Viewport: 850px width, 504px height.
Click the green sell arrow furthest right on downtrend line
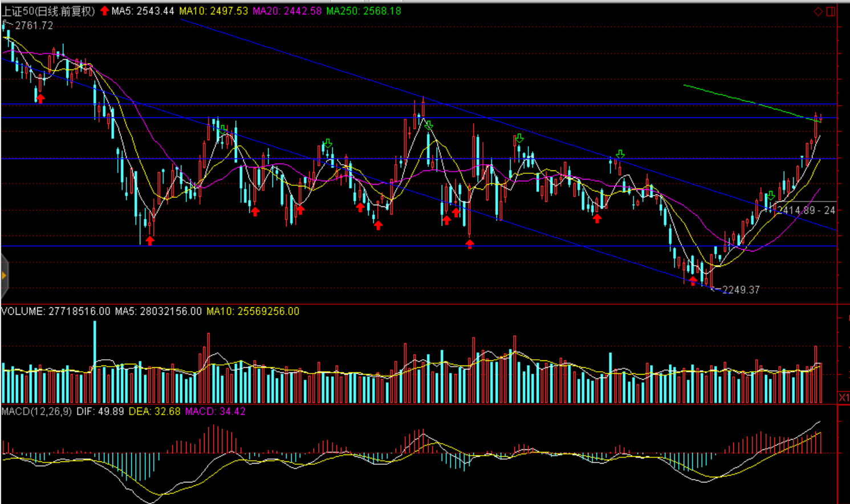click(x=620, y=155)
